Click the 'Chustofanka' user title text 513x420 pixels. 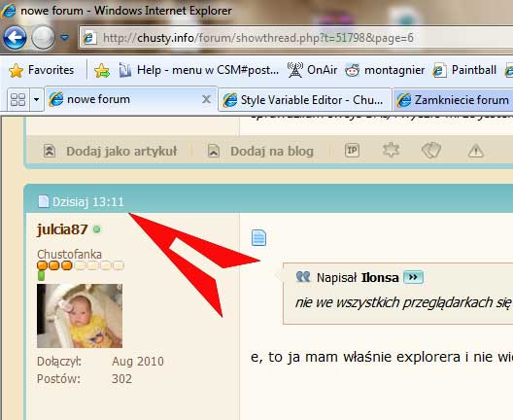pos(69,255)
